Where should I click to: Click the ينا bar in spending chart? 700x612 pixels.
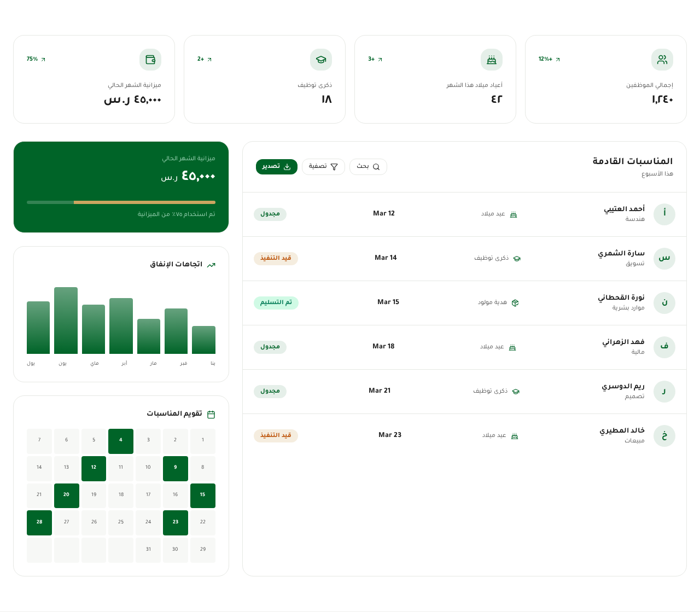(x=203, y=340)
